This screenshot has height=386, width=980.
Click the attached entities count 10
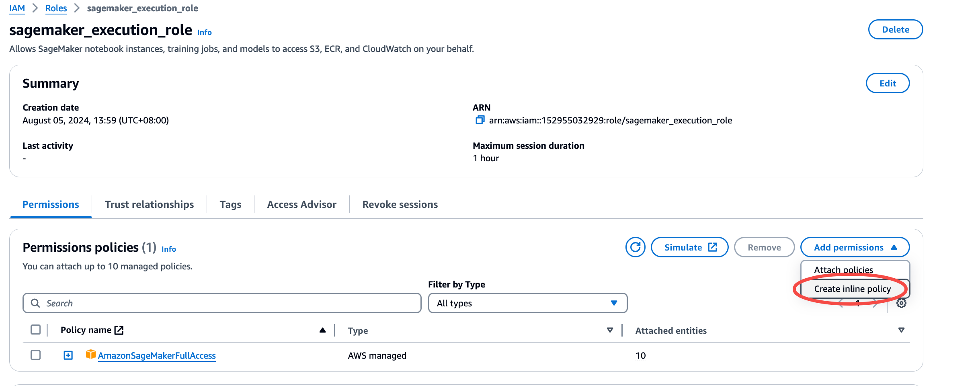pos(640,355)
